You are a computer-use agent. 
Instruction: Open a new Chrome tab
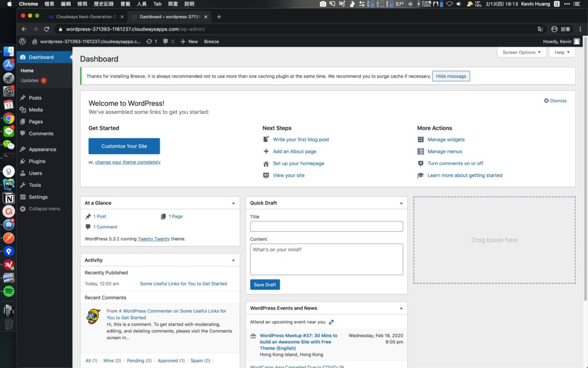(219, 17)
